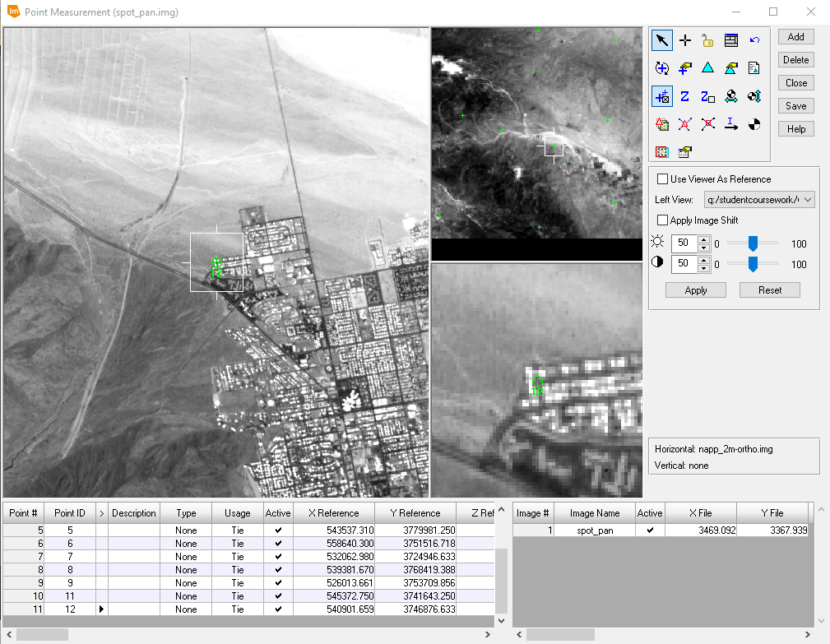
Task: Open the Viewing Properties table icon
Action: pyautogui.click(x=730, y=39)
